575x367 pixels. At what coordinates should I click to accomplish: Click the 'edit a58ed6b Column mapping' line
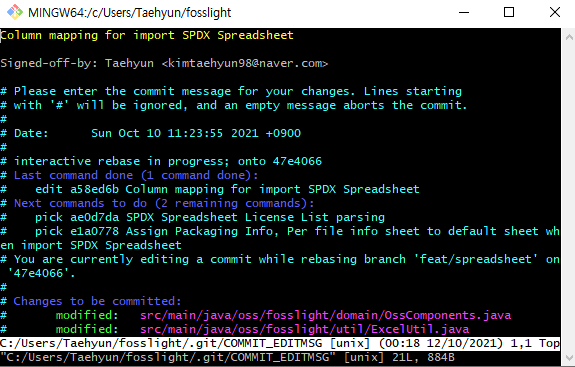(x=210, y=189)
